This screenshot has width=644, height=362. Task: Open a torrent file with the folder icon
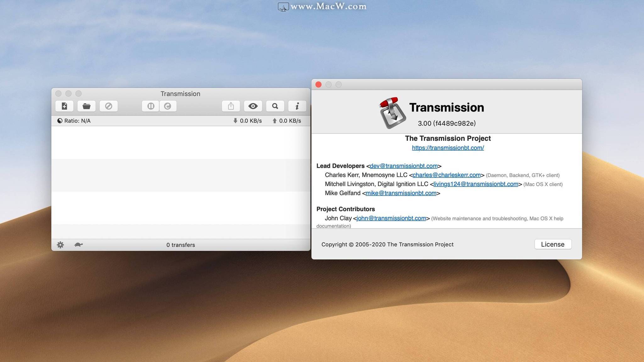[x=86, y=106]
